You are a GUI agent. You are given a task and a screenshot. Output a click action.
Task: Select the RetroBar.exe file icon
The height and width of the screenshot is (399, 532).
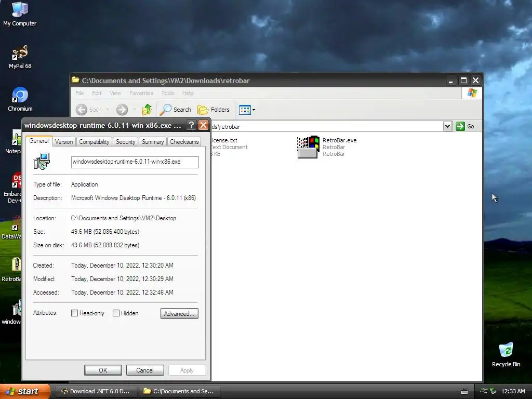click(x=308, y=147)
